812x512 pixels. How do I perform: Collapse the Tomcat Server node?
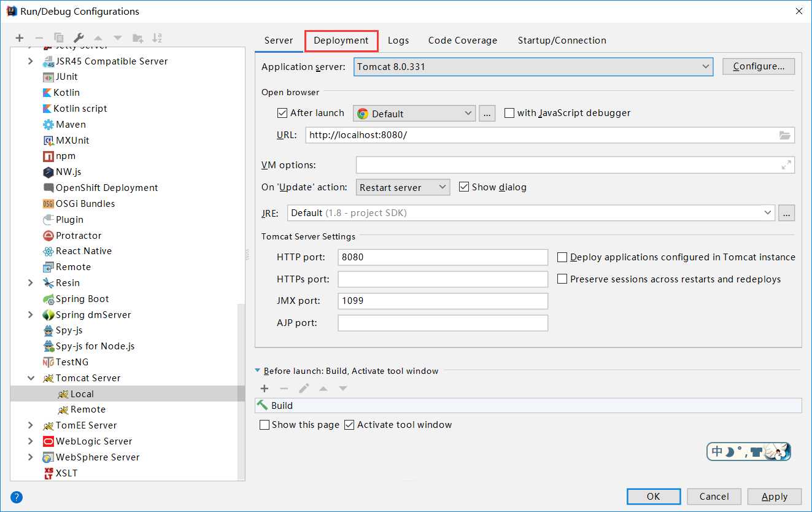pos(31,378)
